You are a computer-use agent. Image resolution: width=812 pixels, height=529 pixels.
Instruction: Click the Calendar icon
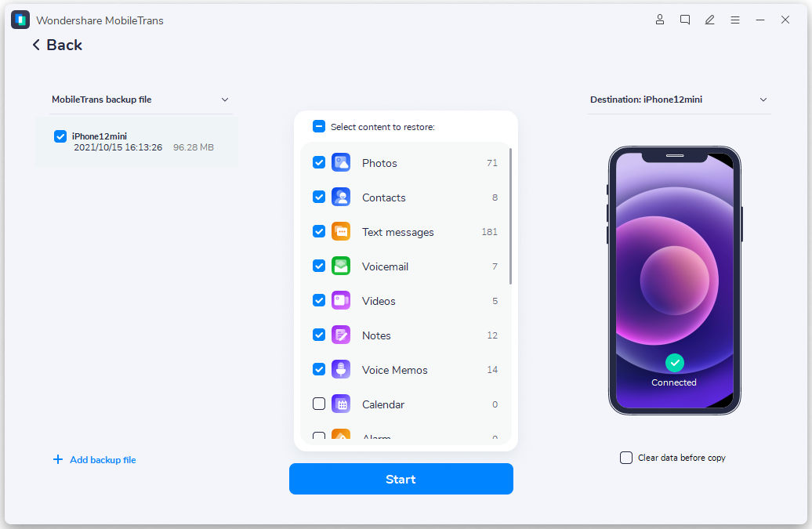point(341,404)
